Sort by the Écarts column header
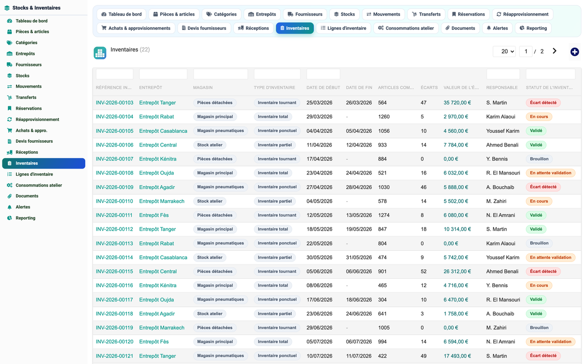 point(429,88)
